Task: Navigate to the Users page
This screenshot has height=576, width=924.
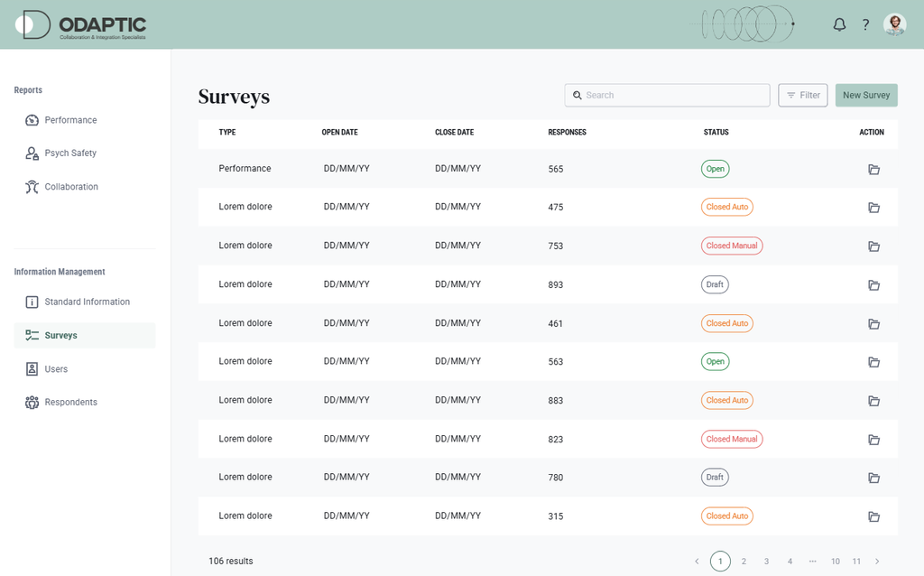Action: [47, 369]
